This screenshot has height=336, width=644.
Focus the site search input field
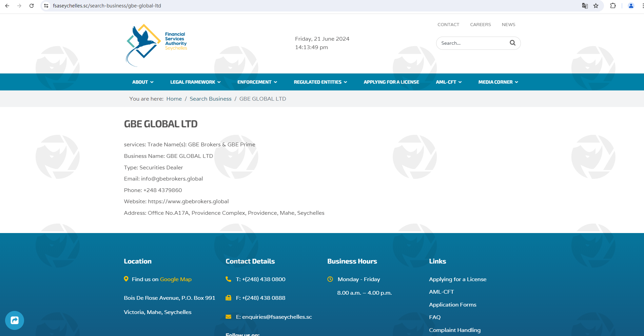[x=473, y=43]
